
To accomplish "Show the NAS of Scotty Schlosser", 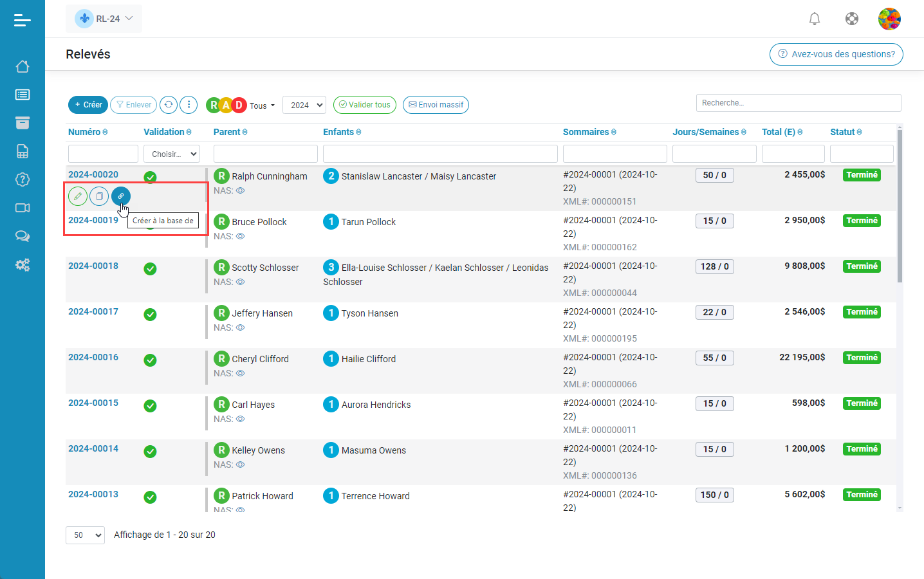I will 241,282.
